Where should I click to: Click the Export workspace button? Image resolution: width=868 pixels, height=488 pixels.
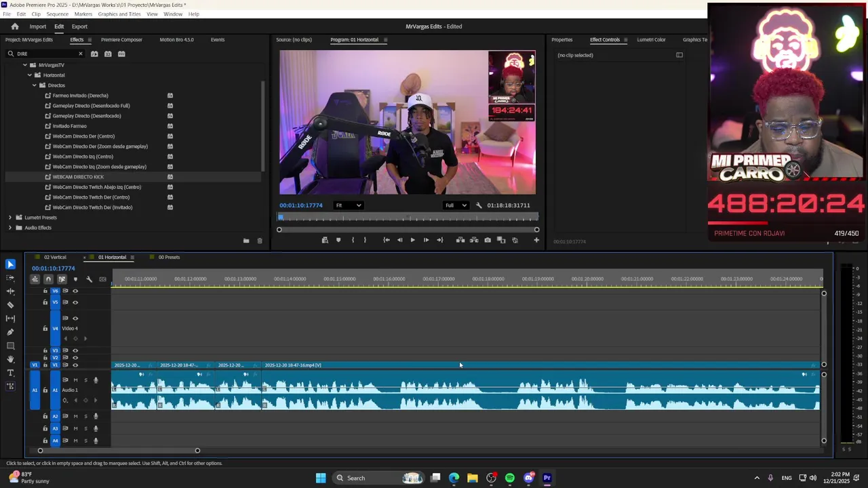[79, 27]
